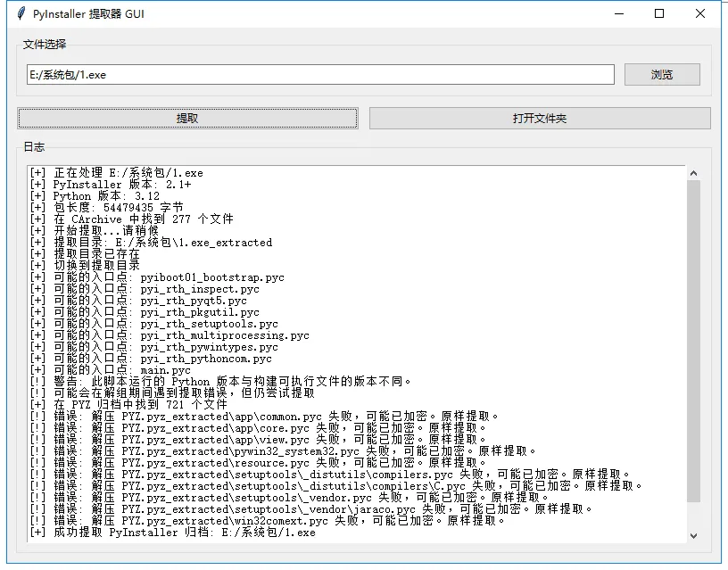Click the log scrollbar down arrow
Screen dimensions: 728x570
pos(693,534)
